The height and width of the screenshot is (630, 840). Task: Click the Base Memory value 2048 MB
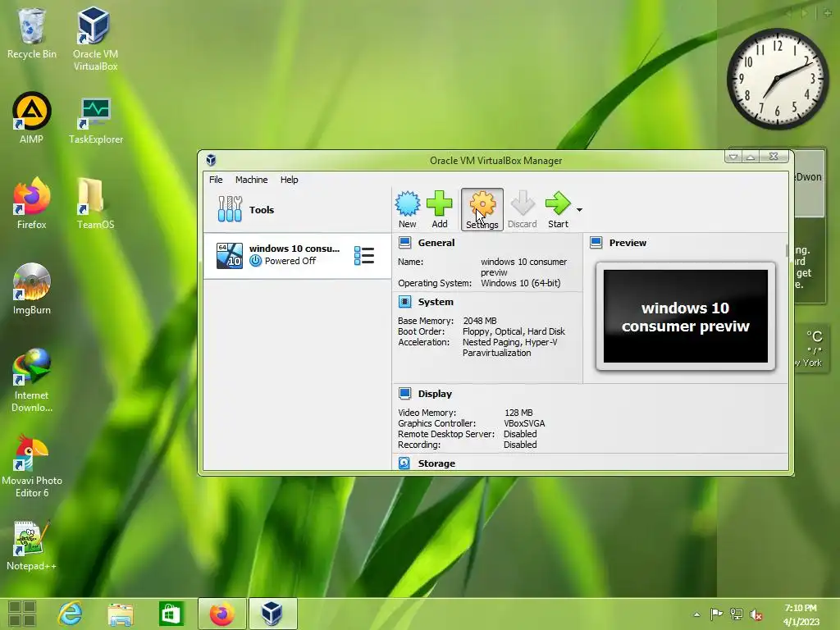point(479,321)
